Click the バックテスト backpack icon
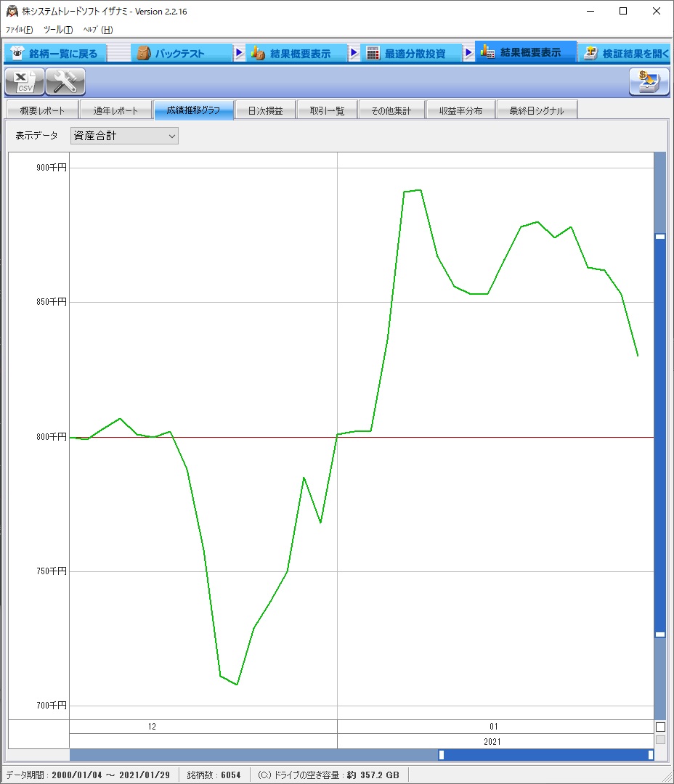This screenshot has width=674, height=784. click(144, 54)
